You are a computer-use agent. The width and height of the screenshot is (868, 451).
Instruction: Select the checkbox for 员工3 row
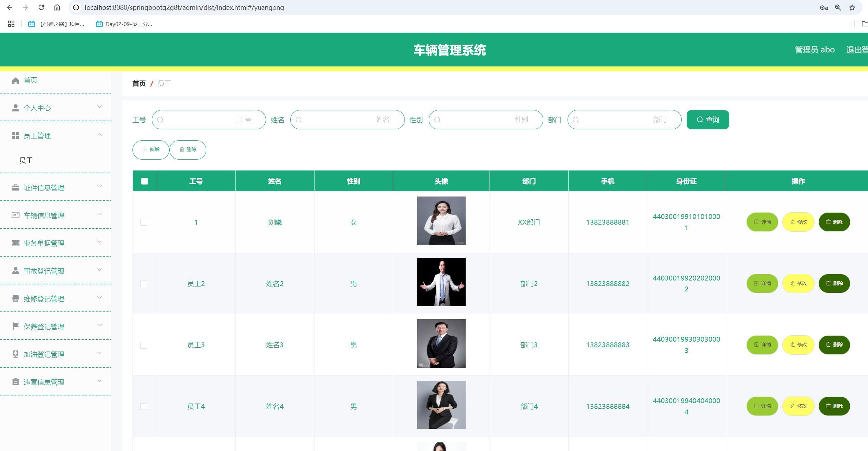(x=144, y=345)
